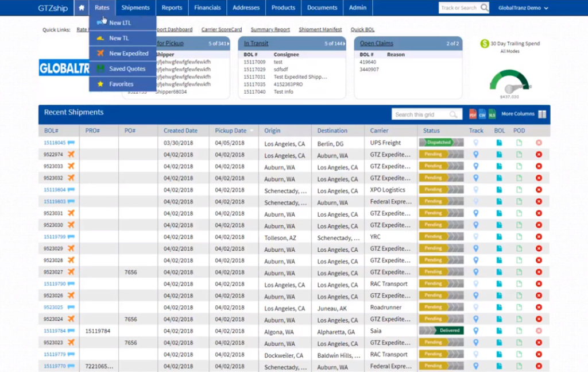
Task: Export Recent Shipments as PDF
Action: point(473,114)
